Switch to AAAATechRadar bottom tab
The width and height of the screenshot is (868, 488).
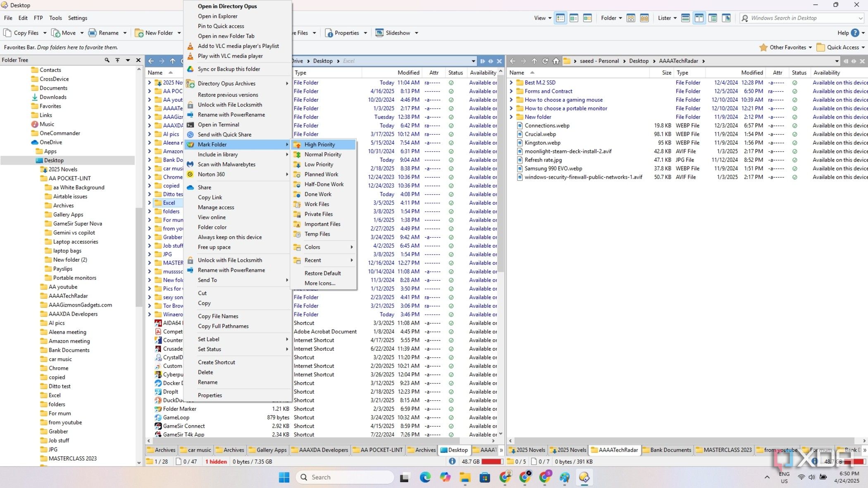click(615, 450)
